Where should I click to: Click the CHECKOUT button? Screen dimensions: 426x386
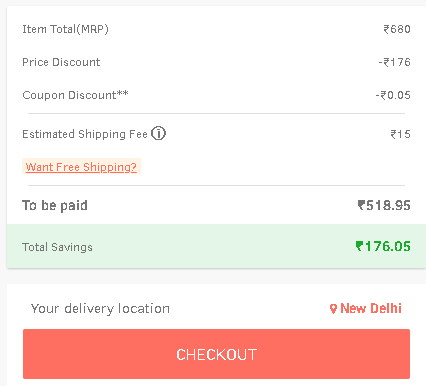[216, 354]
